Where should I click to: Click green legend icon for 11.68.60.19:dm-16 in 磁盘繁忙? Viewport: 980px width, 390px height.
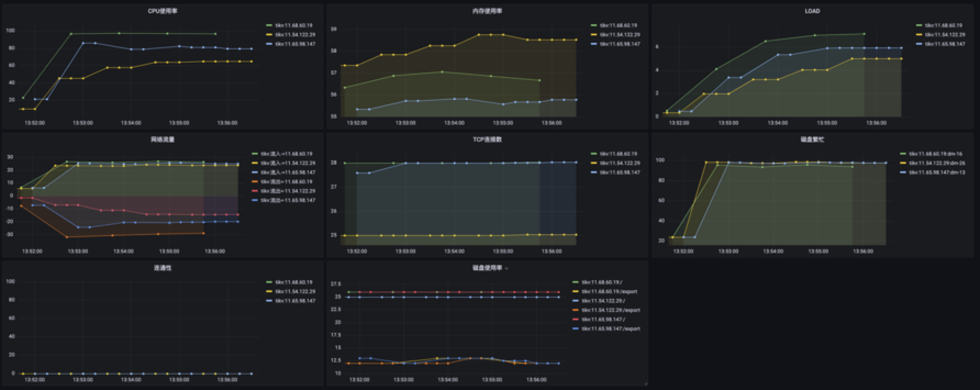[x=903, y=154]
